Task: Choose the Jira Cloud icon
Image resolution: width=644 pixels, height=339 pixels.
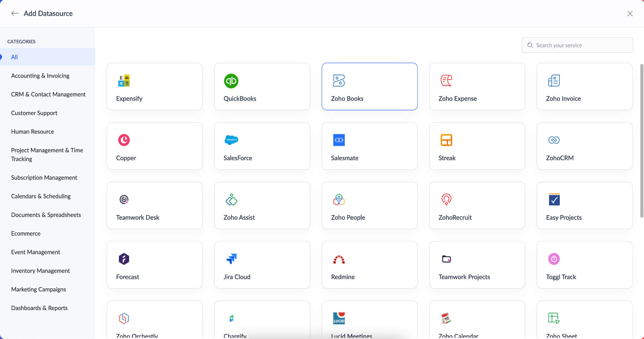Action: coord(231,259)
